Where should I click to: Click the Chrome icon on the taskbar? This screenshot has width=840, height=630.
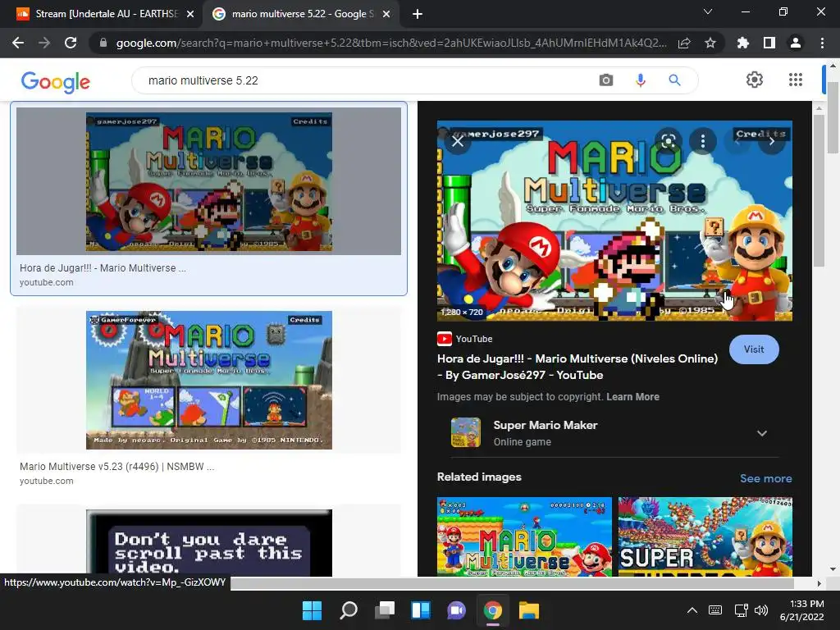point(493,610)
